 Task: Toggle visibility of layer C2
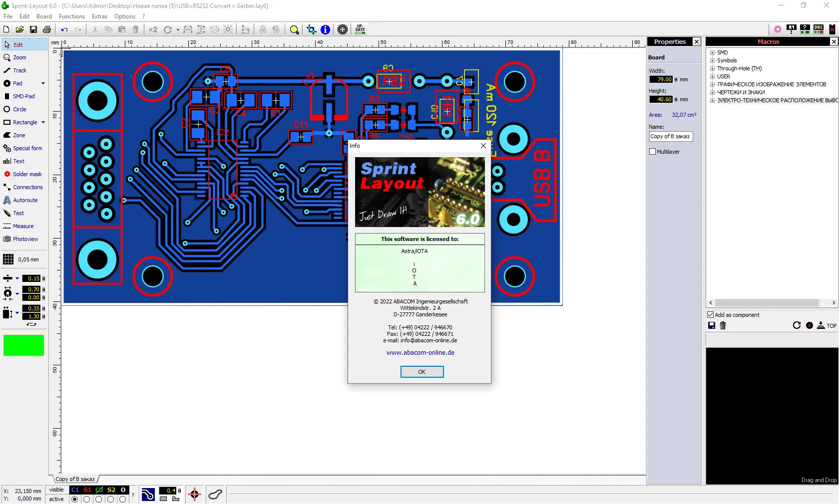99,490
